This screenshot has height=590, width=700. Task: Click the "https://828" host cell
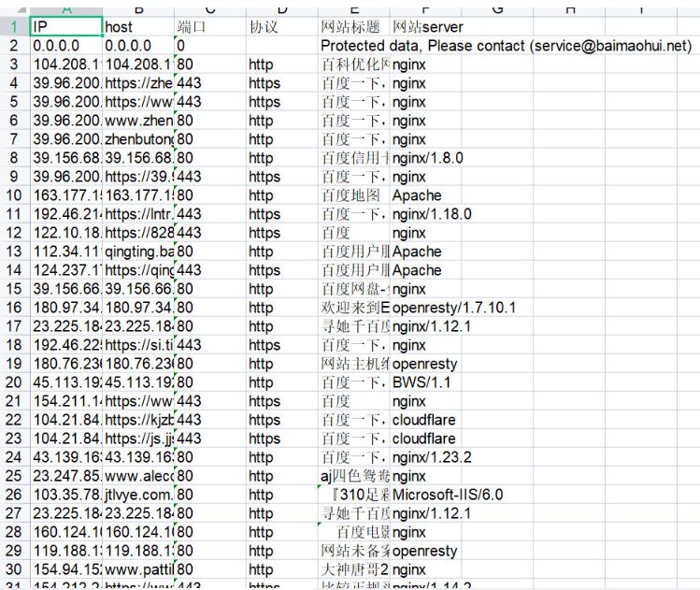point(138,233)
